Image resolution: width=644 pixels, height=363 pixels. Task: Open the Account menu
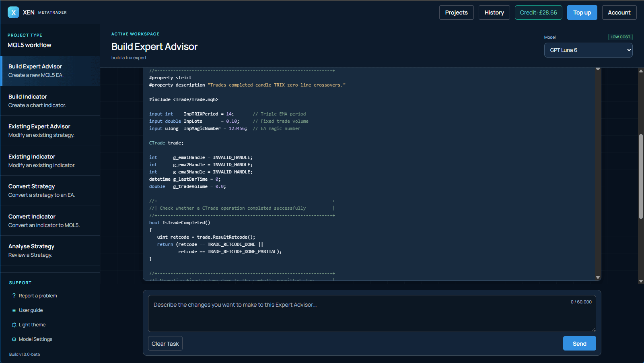tap(619, 12)
